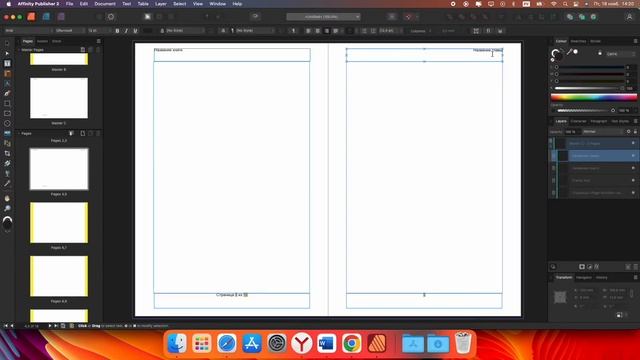
Task: Select the Frame Text tool
Action: click(x=7, y=63)
